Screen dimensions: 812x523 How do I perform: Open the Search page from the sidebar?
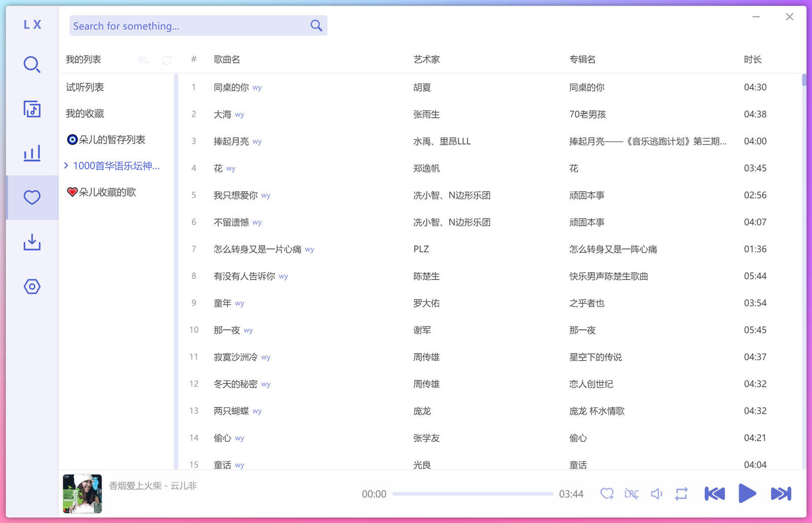coord(32,65)
